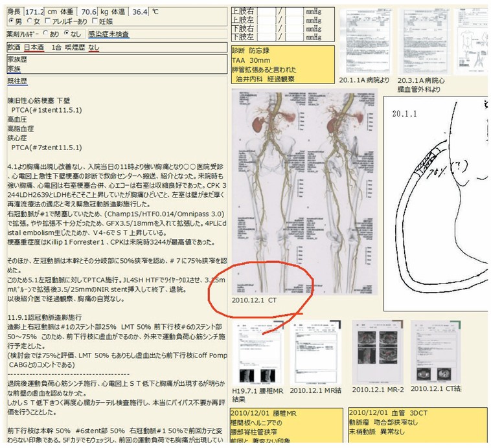Click the 感染症未検査 link
The image size is (491, 448).
click(108, 34)
